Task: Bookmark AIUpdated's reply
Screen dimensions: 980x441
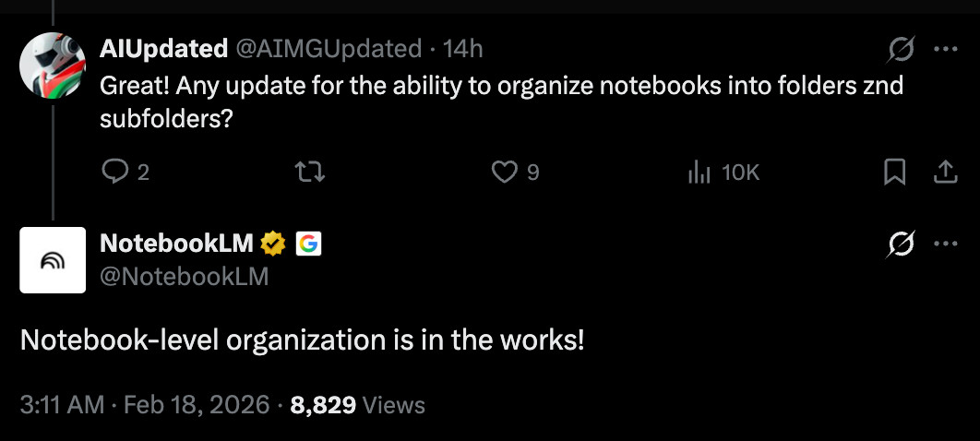Action: [x=894, y=172]
